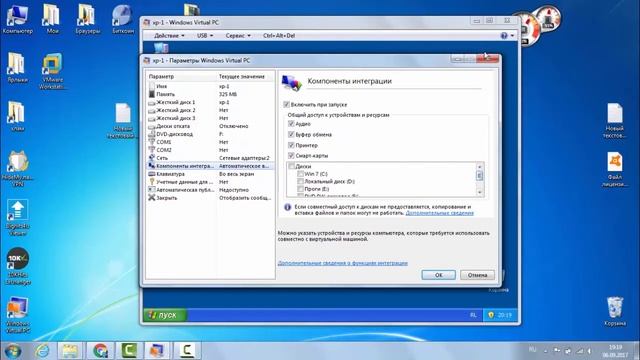640x360 pixels.
Task: Check Локальный диск (D:) checkbox
Action: coord(300,181)
